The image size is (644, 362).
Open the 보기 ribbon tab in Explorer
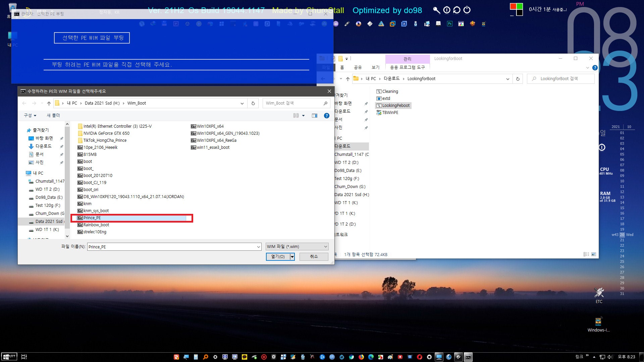coord(376,67)
